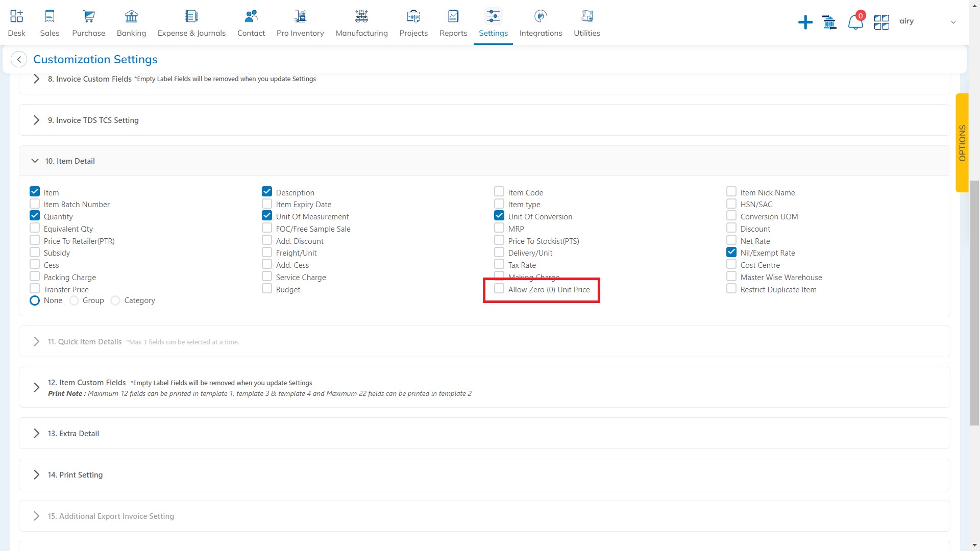The height and width of the screenshot is (551, 980).
Task: Expand section 11 Quick Item Details
Action: click(36, 341)
